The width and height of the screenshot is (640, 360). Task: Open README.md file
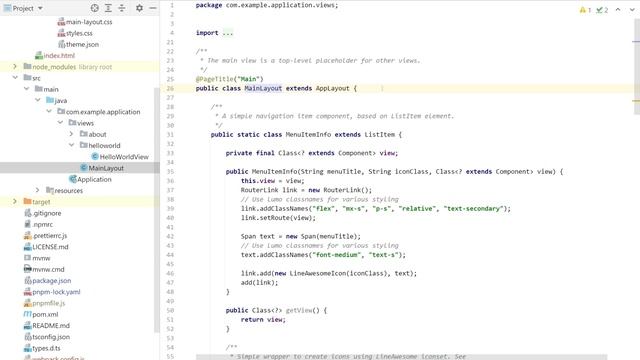(x=51, y=326)
